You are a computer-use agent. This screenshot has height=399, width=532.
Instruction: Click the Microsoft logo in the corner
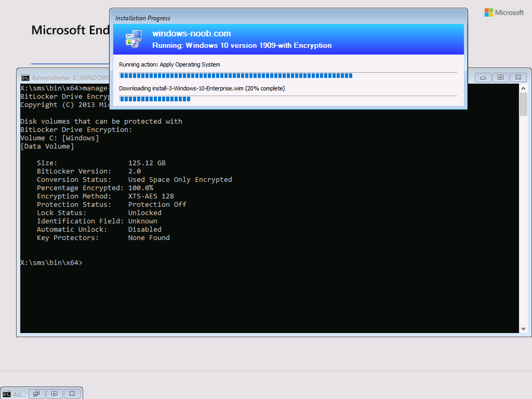pyautogui.click(x=504, y=13)
